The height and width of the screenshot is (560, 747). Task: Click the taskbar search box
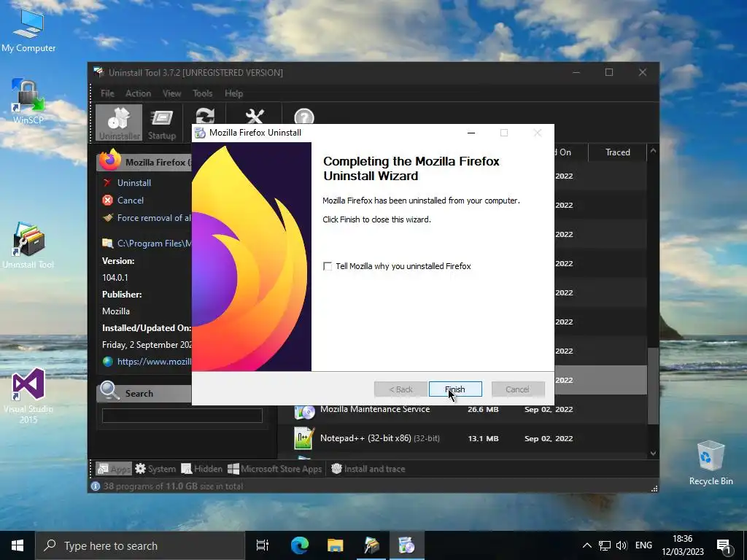click(140, 545)
